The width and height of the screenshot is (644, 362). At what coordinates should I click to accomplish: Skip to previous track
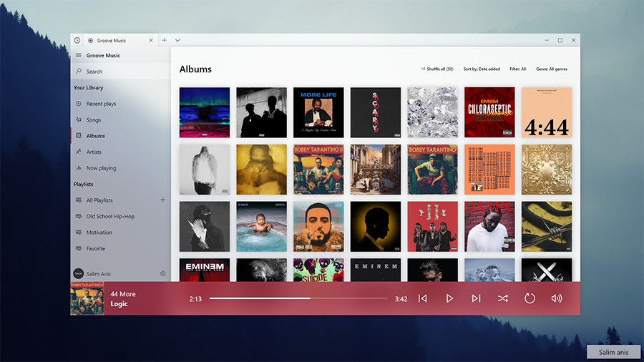click(423, 298)
